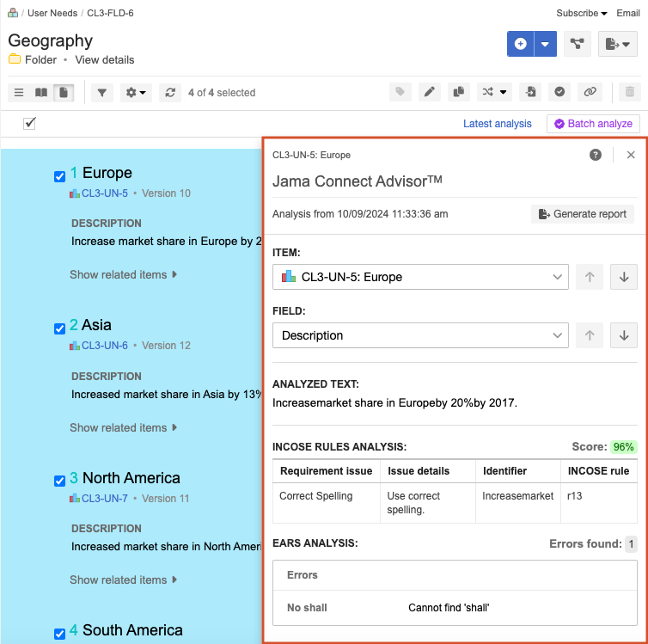
Task: Click the 96% score badge
Action: (623, 447)
